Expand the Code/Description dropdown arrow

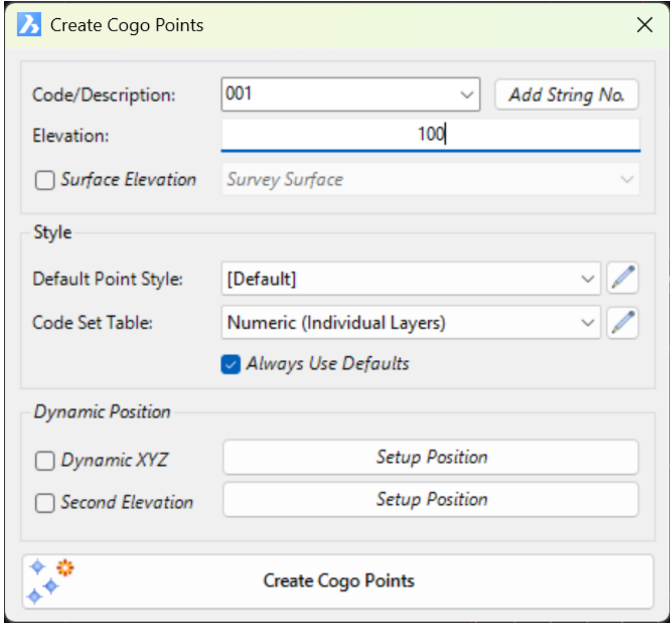click(467, 95)
